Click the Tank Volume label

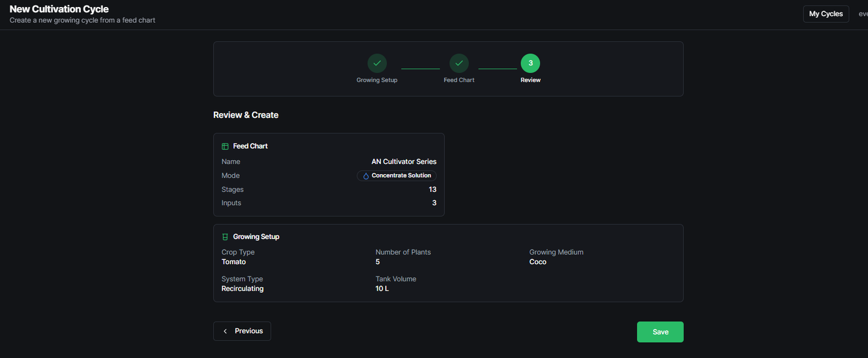pos(396,279)
